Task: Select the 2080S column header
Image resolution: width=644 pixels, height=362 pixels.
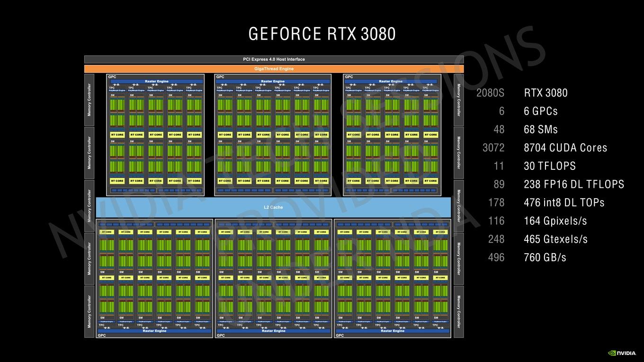Action: [x=490, y=93]
